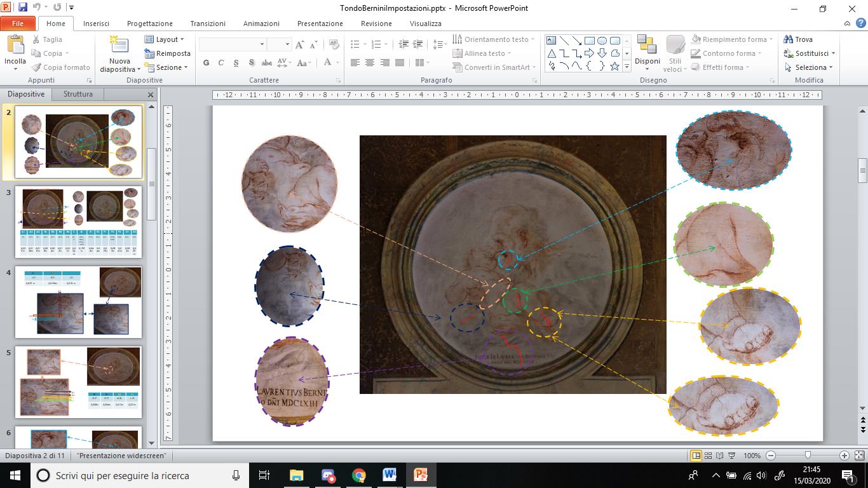Switch to the Progettazione tab

(149, 24)
